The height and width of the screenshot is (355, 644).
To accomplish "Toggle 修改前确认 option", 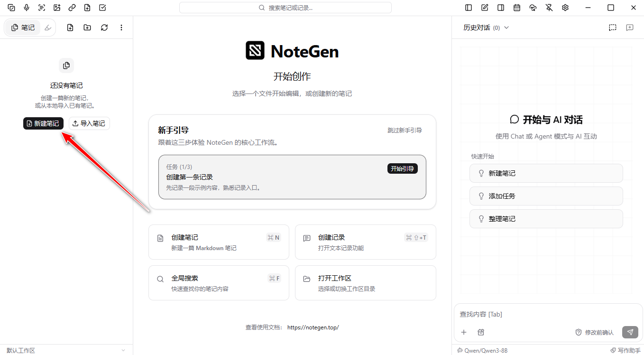I will click(595, 332).
